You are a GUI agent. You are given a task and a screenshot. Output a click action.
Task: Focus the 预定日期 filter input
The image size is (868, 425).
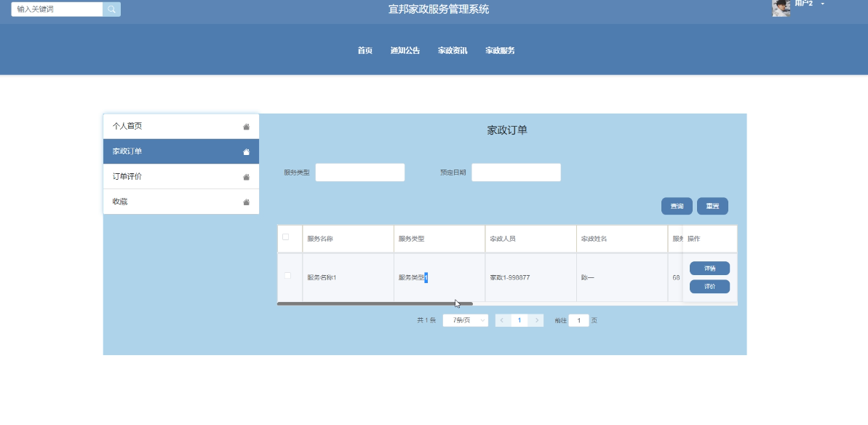click(516, 172)
